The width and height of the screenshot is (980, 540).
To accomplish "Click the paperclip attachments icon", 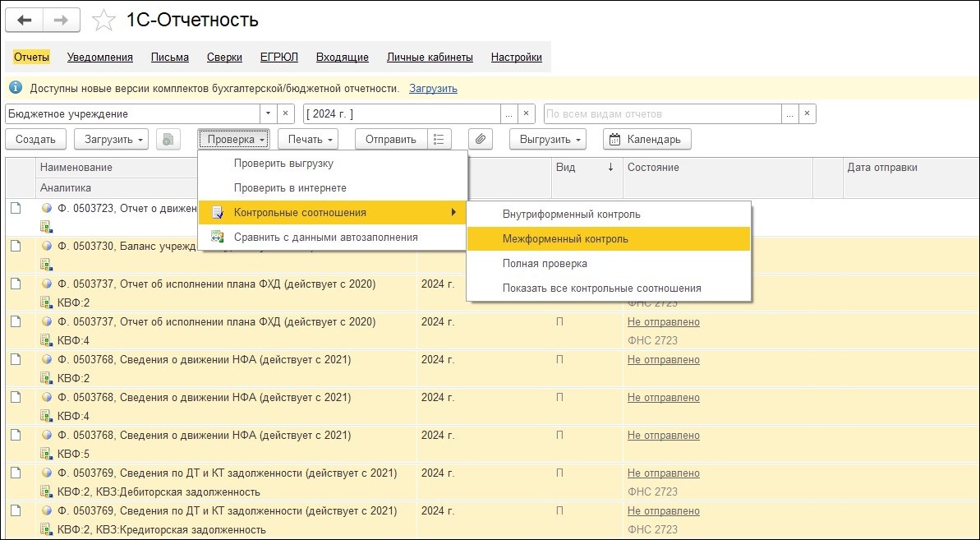I will [x=480, y=139].
